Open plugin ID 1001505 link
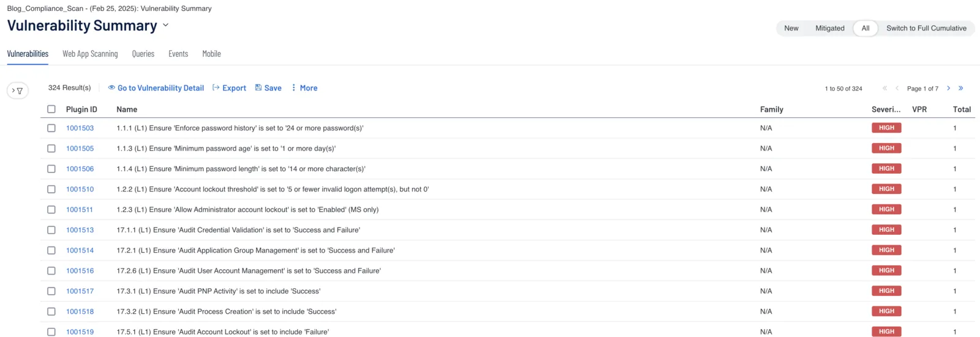This screenshot has width=980, height=337. [80, 148]
